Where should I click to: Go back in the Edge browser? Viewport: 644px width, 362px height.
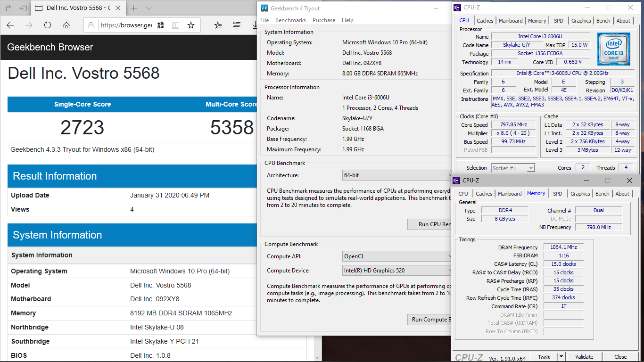pyautogui.click(x=10, y=25)
